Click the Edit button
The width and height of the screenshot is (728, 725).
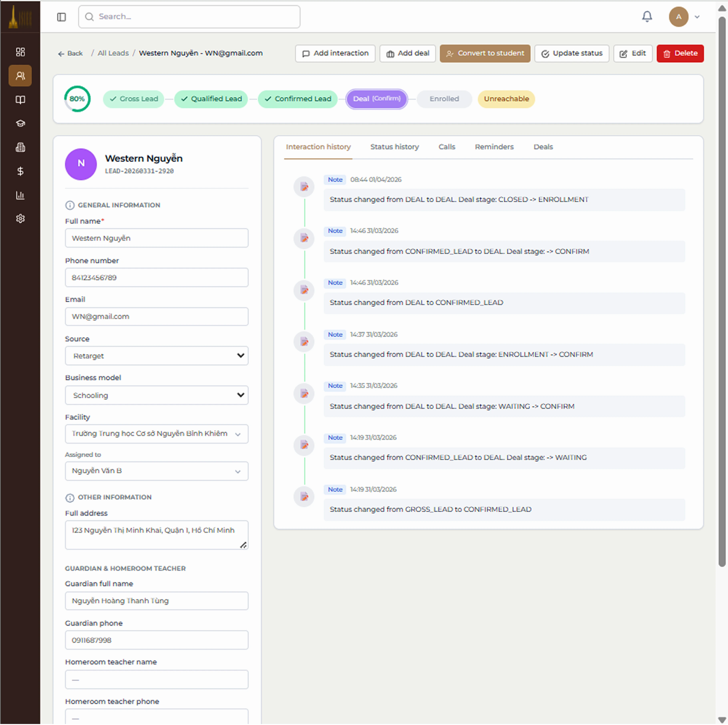[633, 53]
